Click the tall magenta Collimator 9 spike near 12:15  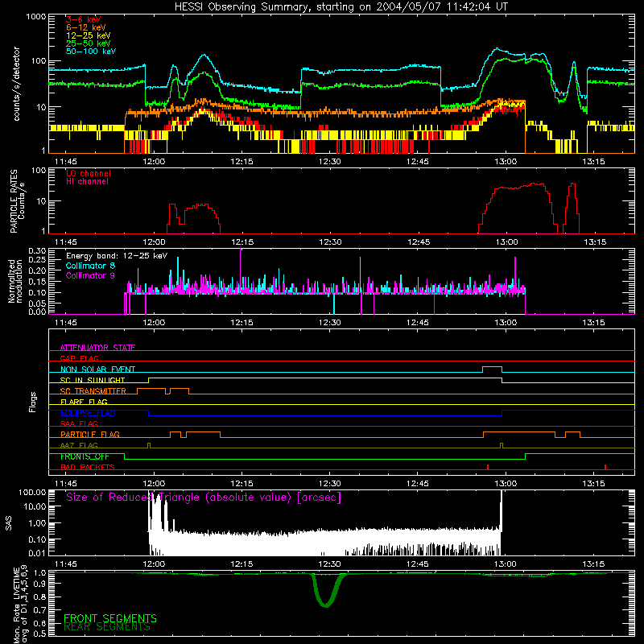pos(240,270)
